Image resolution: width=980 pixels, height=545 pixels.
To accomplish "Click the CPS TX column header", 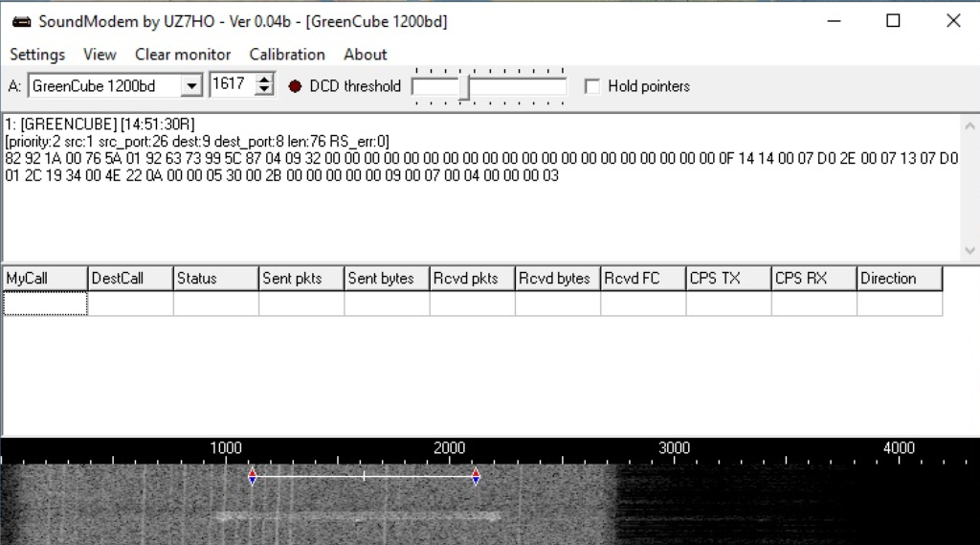I will click(728, 279).
